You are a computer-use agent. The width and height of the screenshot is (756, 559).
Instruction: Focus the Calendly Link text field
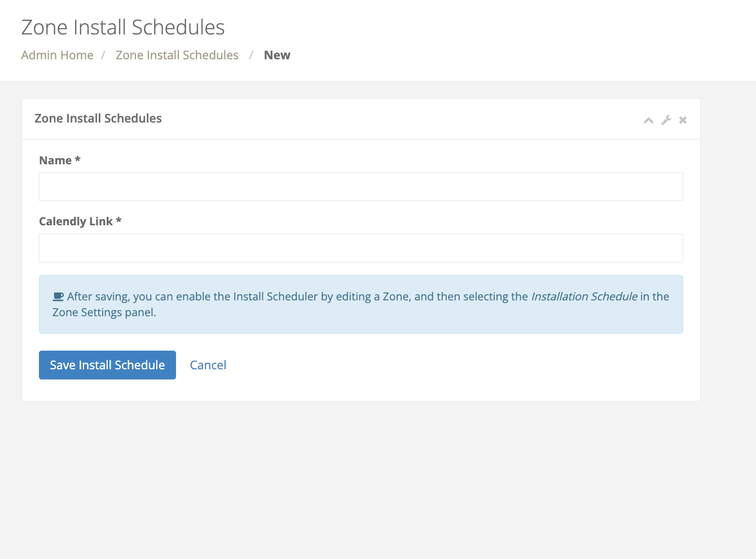point(361,248)
